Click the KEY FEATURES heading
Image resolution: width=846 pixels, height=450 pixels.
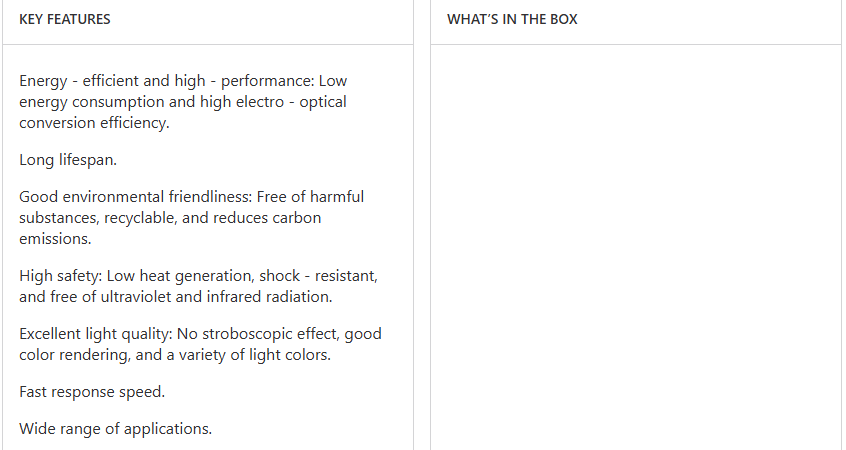tap(65, 20)
